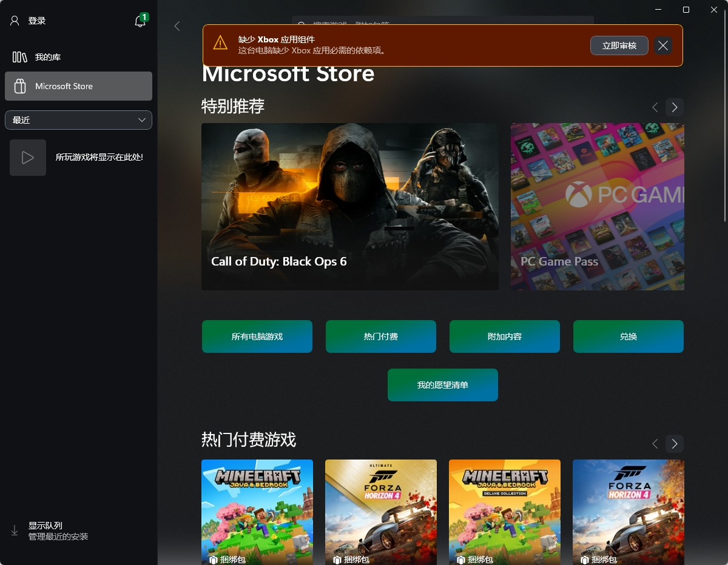
Task: Go to previous items in 热门付费游戏
Action: coord(655,444)
